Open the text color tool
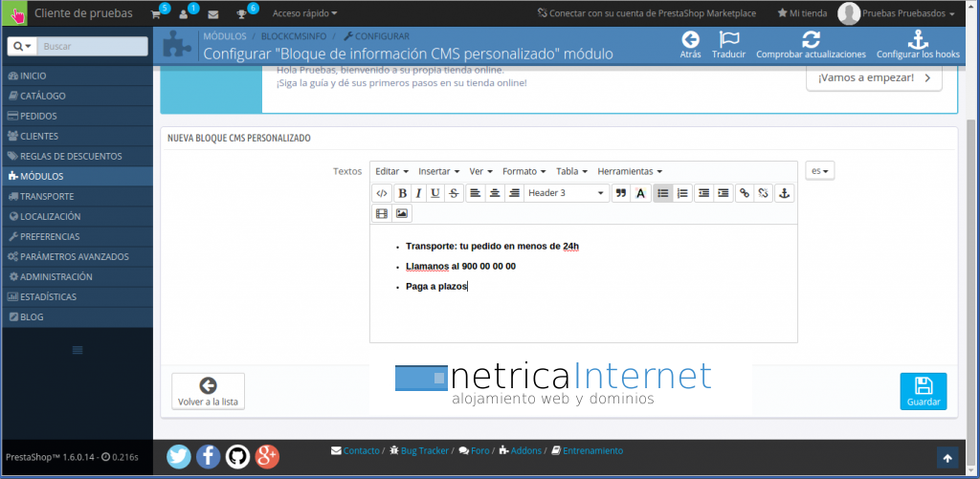Viewport: 980px width, 479px height. [640, 193]
